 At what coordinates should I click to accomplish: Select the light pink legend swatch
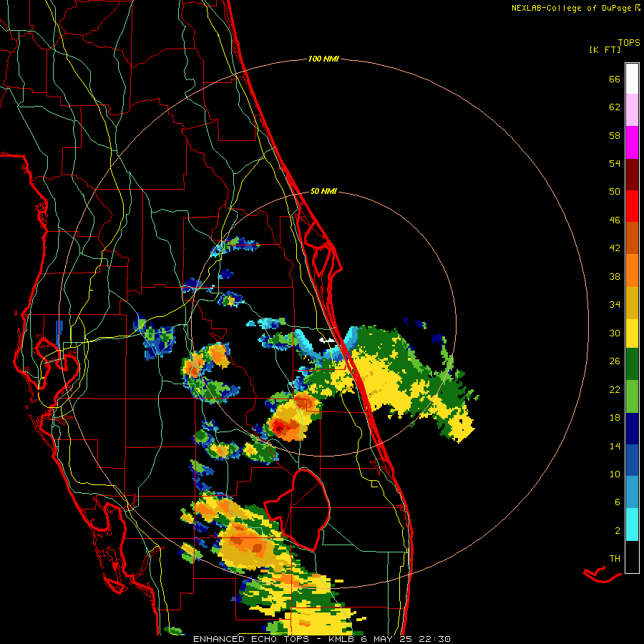pos(632,110)
